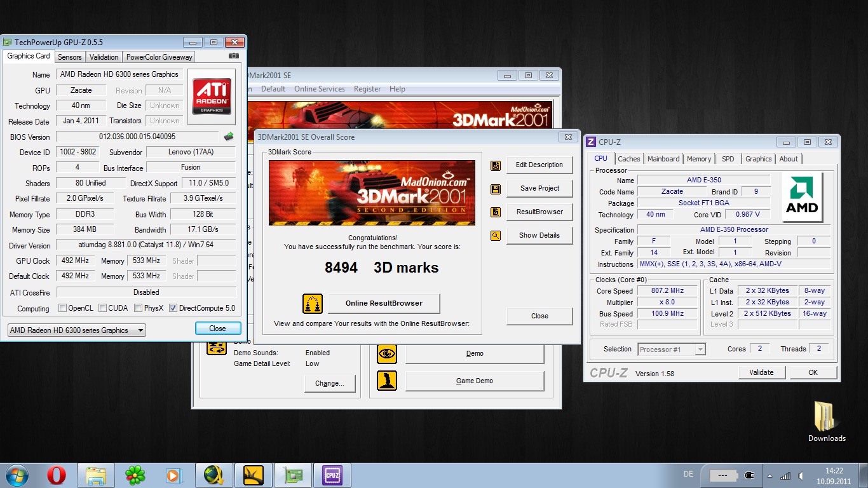Switch to 3DMark2001 taskbar icon
Screen dimensions: 868x488
254,475
